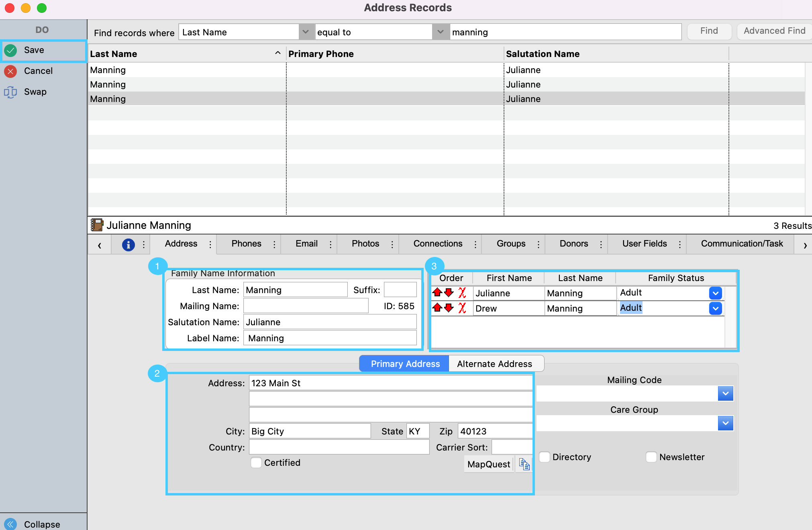The width and height of the screenshot is (812, 530).
Task: Click the Advanced Find button
Action: [774, 31]
